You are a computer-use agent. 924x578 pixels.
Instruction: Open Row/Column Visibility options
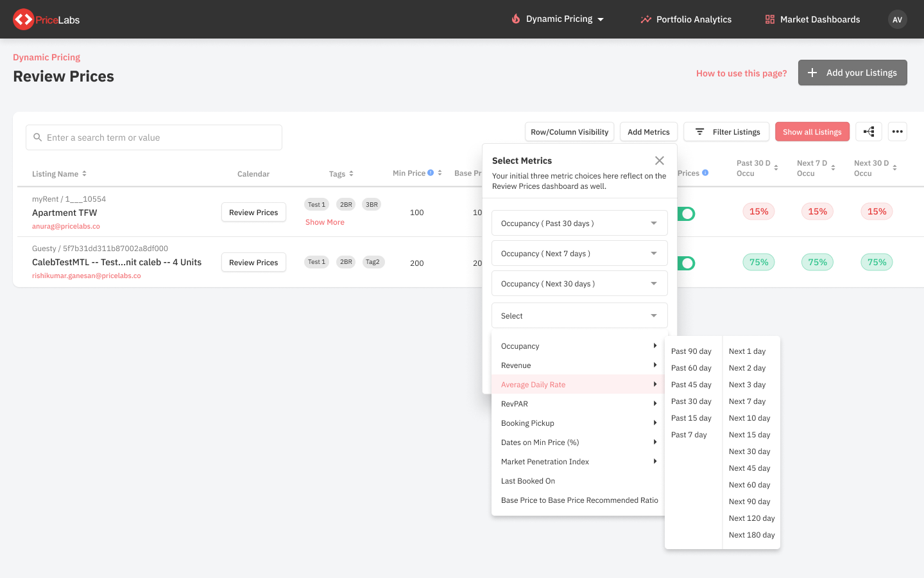(569, 132)
